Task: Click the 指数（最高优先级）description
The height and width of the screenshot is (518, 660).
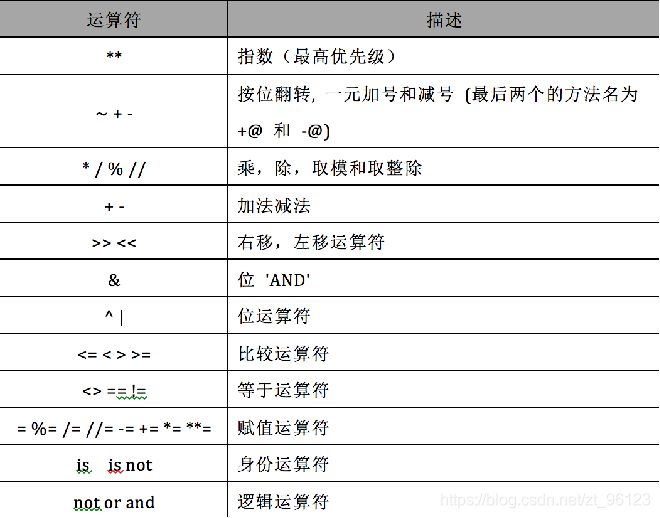Action: coord(317,56)
